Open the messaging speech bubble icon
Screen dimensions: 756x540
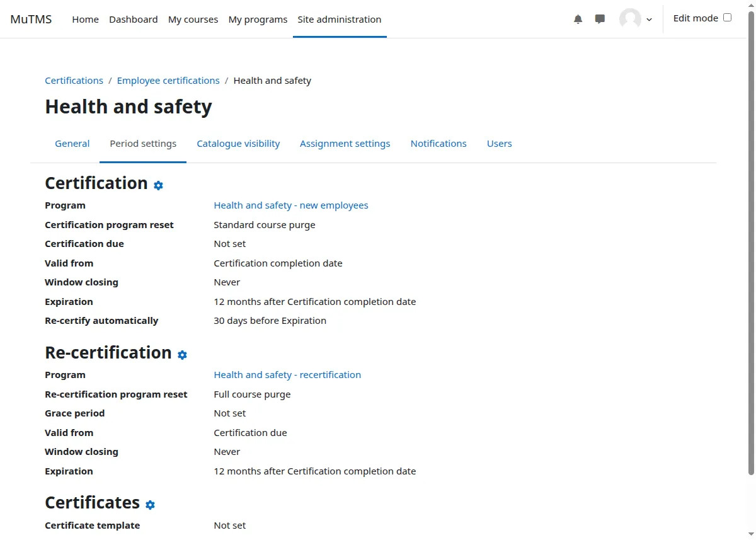point(600,20)
